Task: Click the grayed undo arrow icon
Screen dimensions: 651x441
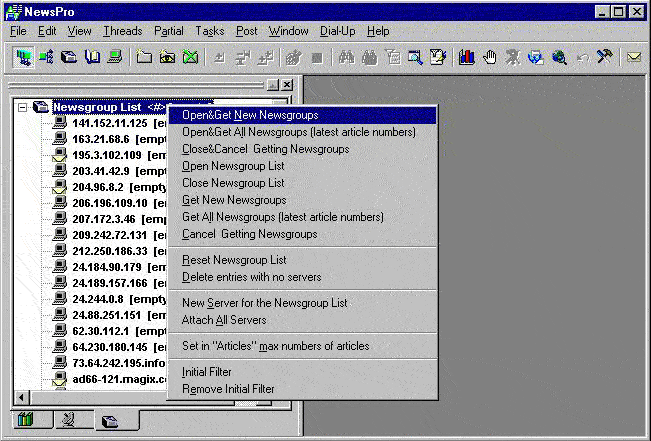Action: click(x=582, y=57)
